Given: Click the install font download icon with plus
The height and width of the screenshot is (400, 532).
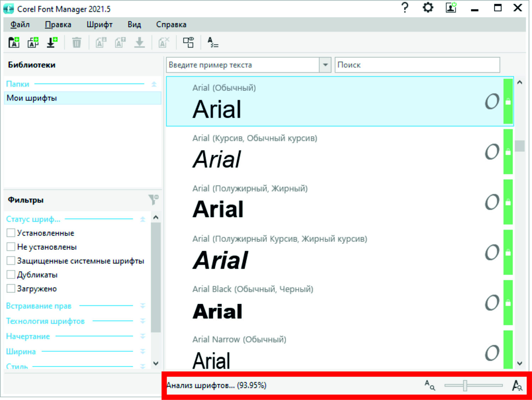Looking at the screenshot, I should click(x=52, y=43).
